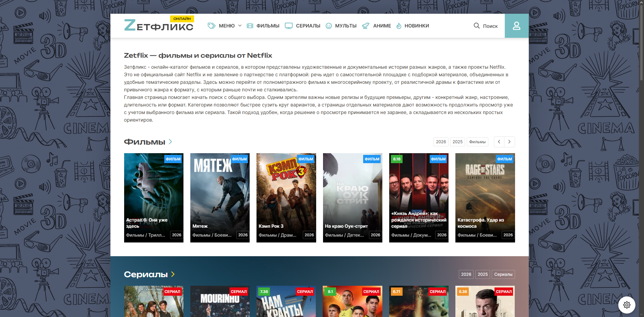Click the monitor icon beside Сериалы
The height and width of the screenshot is (317, 644).
289,26
